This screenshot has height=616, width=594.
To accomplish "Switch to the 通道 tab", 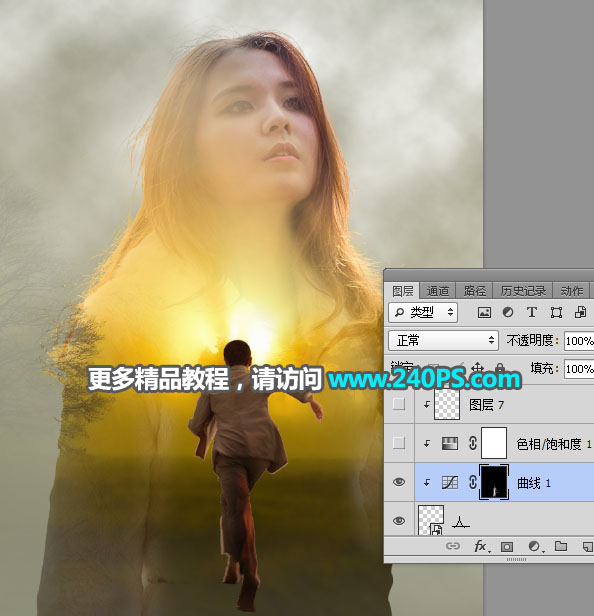I will click(x=437, y=291).
